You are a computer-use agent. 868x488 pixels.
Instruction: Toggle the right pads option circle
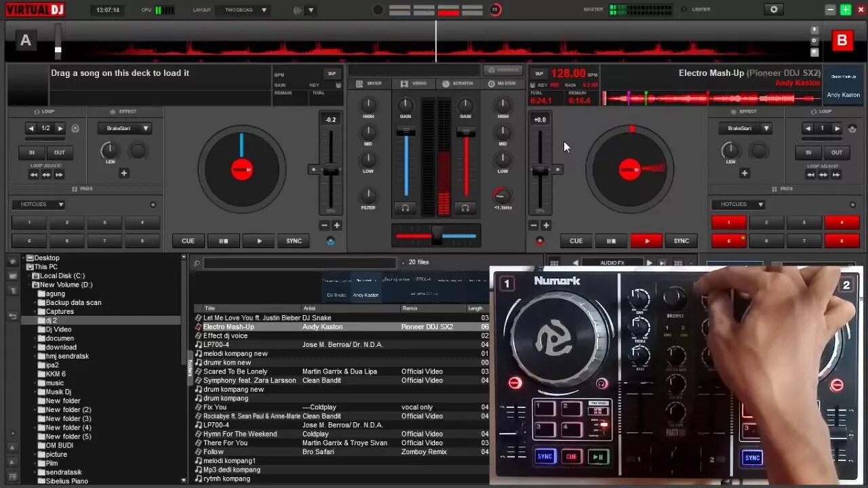point(852,205)
